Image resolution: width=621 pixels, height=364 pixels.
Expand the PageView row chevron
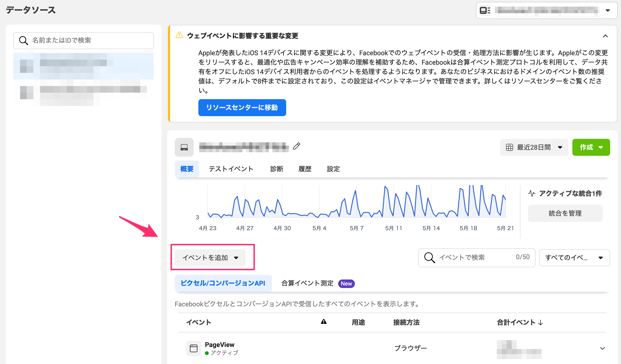pyautogui.click(x=602, y=348)
